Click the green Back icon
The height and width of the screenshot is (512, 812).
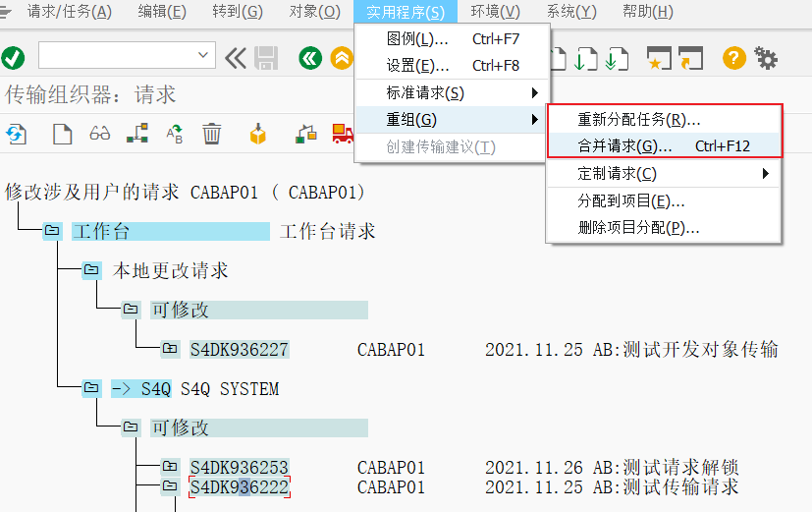point(310,58)
